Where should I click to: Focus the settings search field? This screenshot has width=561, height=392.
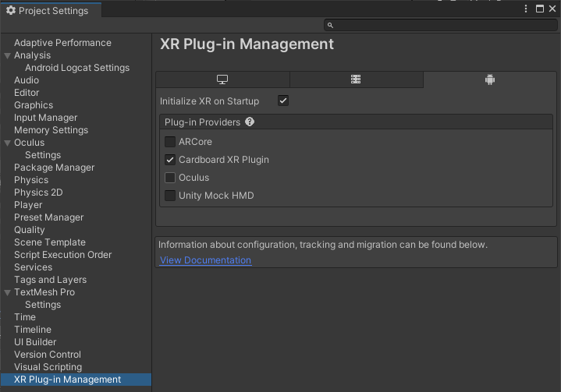(x=441, y=26)
